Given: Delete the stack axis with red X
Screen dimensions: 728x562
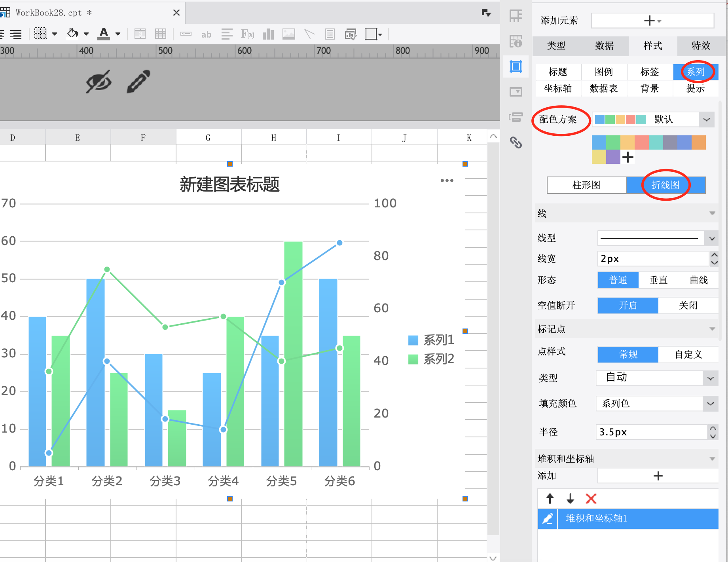Looking at the screenshot, I should click(x=591, y=499).
